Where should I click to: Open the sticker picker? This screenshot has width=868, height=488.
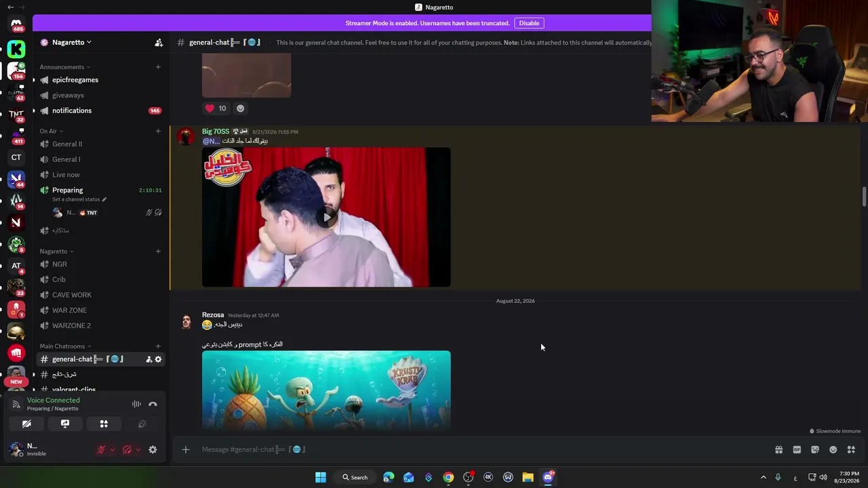tap(815, 449)
